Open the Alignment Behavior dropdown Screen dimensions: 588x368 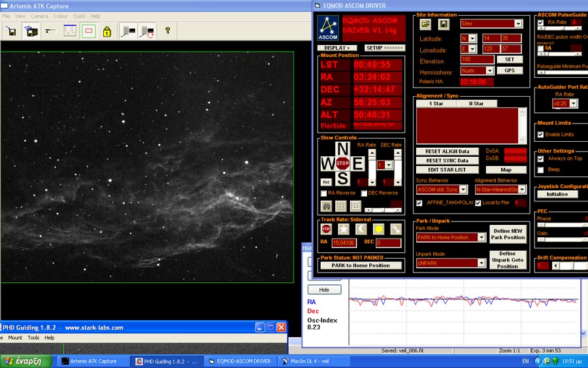[x=522, y=190]
